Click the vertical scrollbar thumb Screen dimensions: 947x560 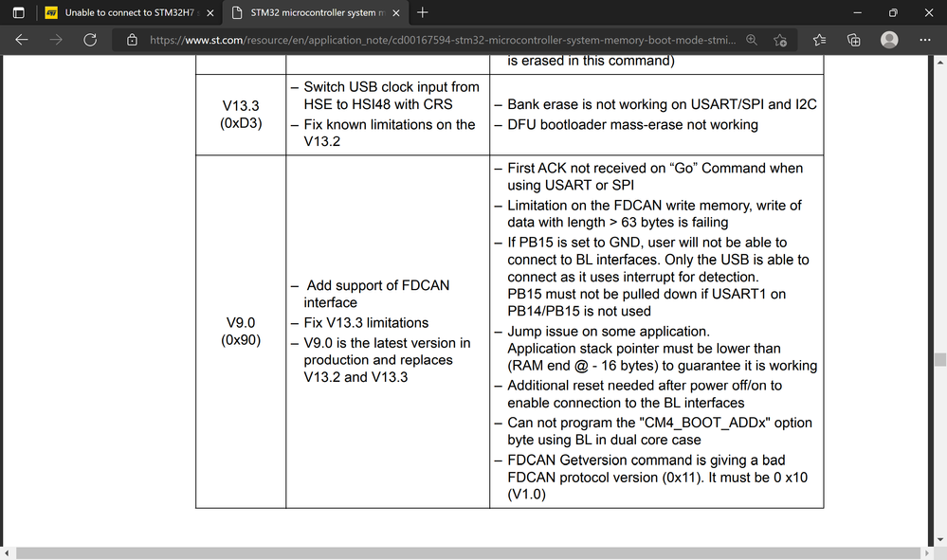(x=940, y=360)
